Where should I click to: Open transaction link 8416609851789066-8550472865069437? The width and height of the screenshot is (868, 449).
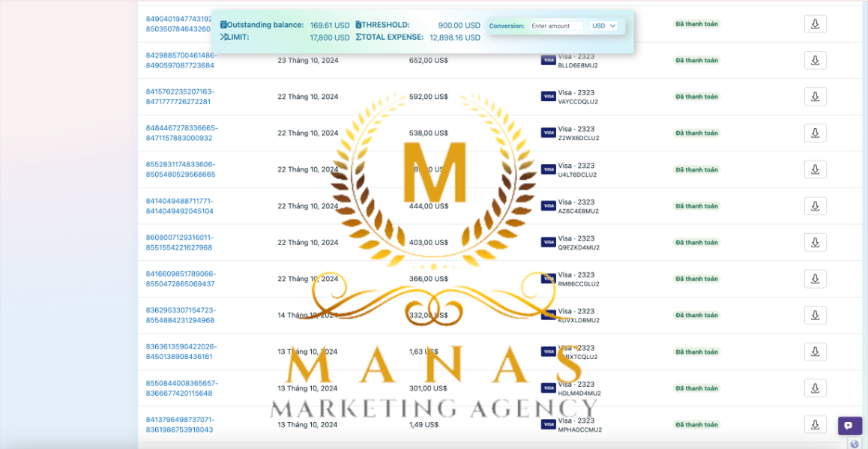click(x=181, y=279)
